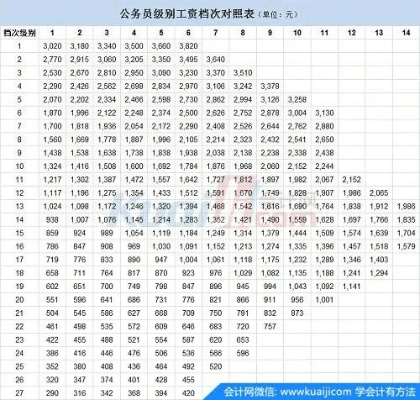Click the 3,205 cell in level 2

pyautogui.click(x=134, y=59)
